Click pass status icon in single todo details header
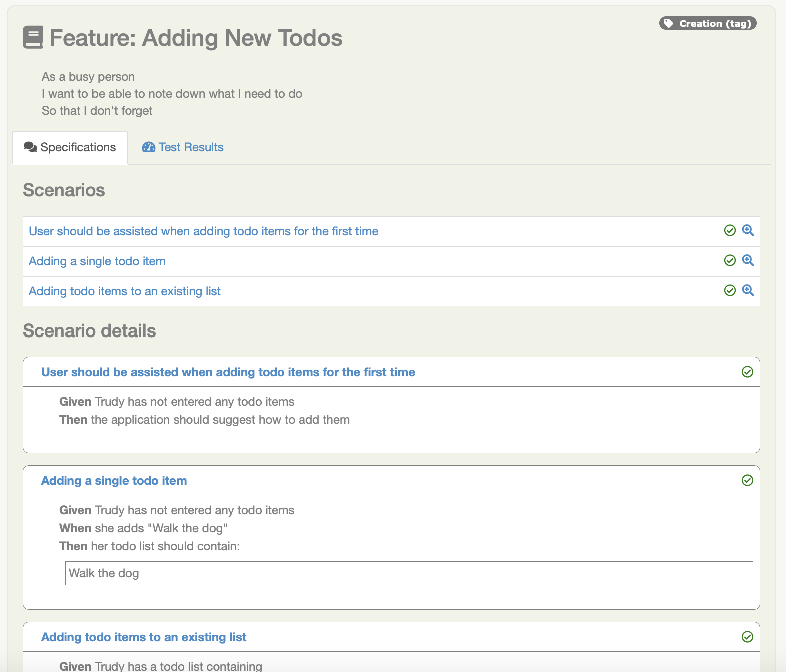The height and width of the screenshot is (672, 786). (x=747, y=480)
